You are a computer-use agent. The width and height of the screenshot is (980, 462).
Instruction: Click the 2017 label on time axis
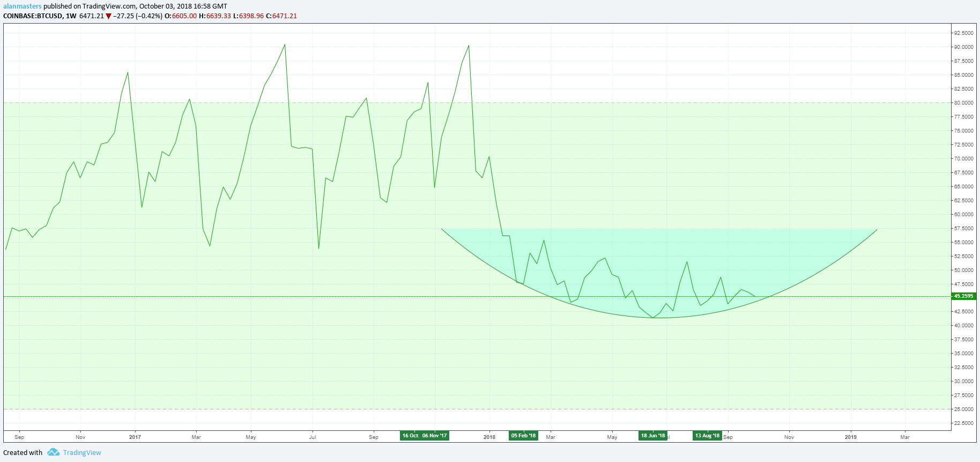pos(135,437)
